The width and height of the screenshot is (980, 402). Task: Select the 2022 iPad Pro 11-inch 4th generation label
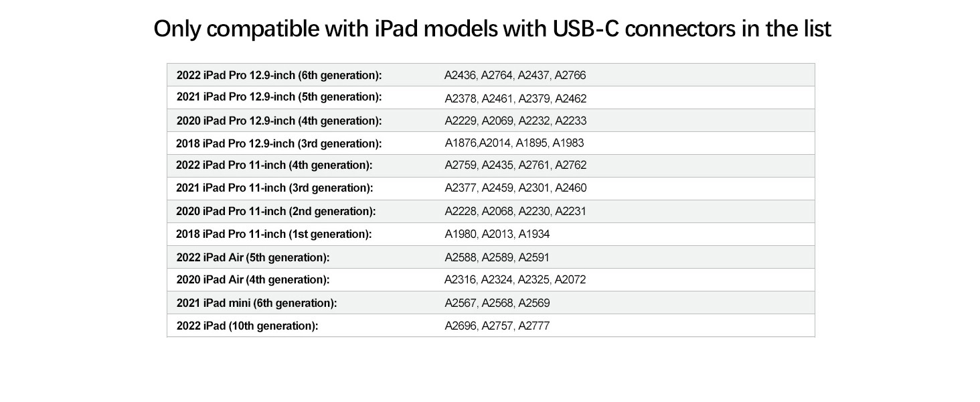click(274, 165)
